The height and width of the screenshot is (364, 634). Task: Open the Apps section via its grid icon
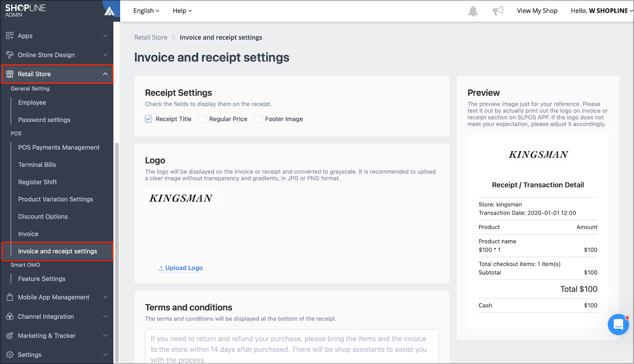click(x=10, y=36)
